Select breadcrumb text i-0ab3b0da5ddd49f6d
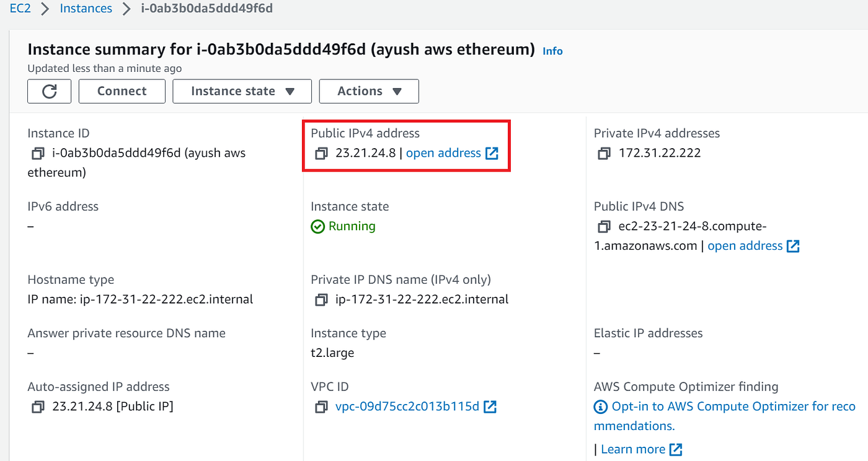Viewport: 868px width, 461px height. click(x=206, y=9)
